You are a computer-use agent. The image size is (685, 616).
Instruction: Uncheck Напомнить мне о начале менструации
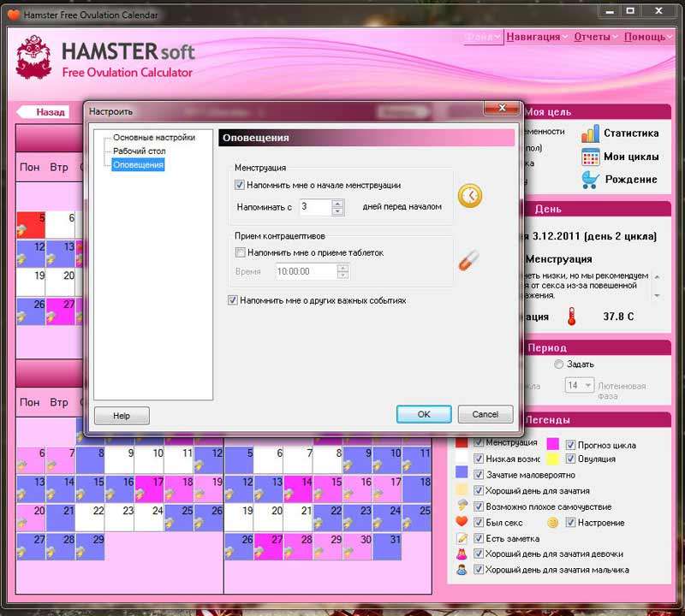(240, 185)
